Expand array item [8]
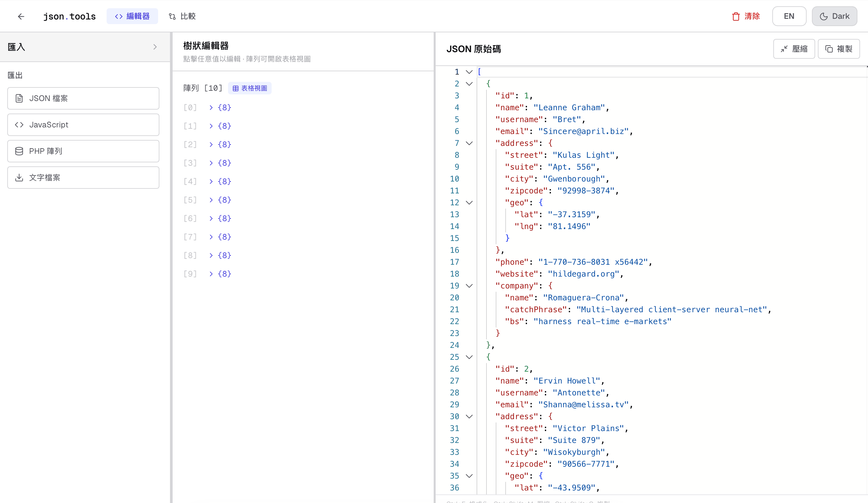Screen dimensions: 868x503 pyautogui.click(x=211, y=255)
